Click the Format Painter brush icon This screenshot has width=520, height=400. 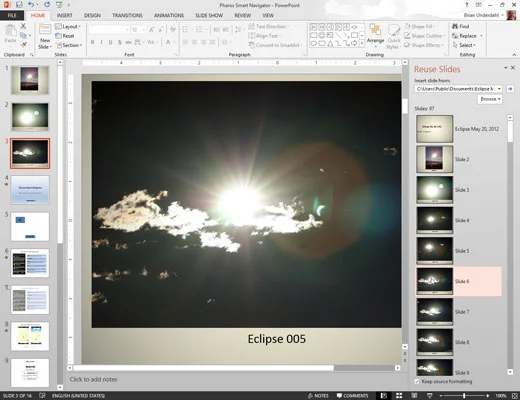(23, 44)
